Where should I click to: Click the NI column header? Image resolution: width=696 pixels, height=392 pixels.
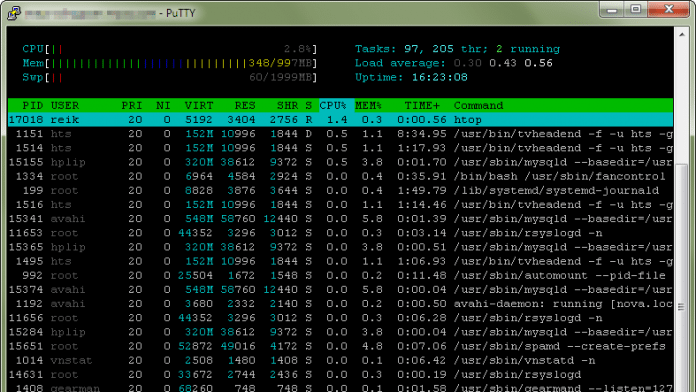[x=163, y=106]
